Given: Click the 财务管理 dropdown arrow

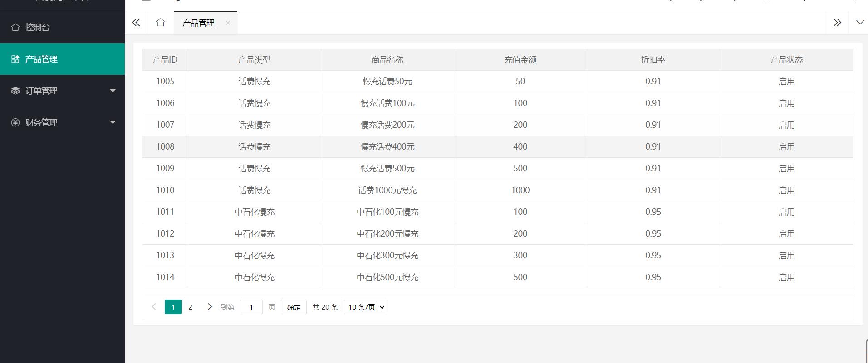Looking at the screenshot, I should pyautogui.click(x=113, y=122).
